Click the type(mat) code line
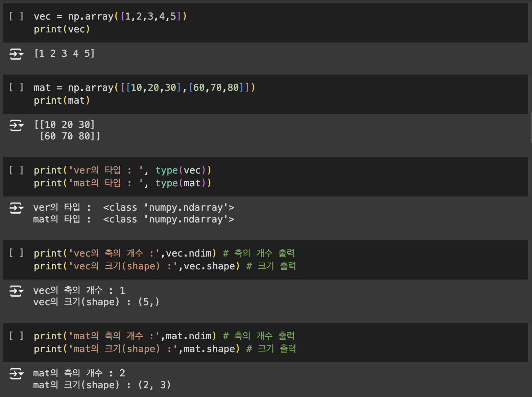This screenshot has width=532, height=397. tap(122, 183)
